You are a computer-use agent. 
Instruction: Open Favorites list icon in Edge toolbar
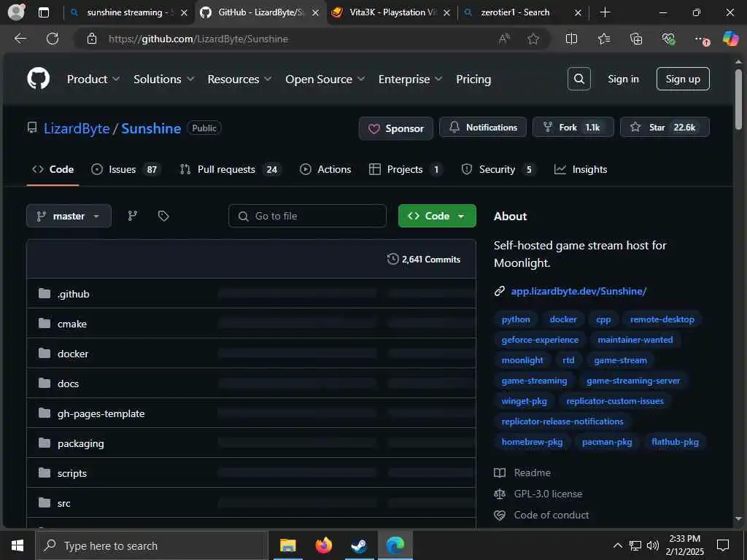coord(603,39)
